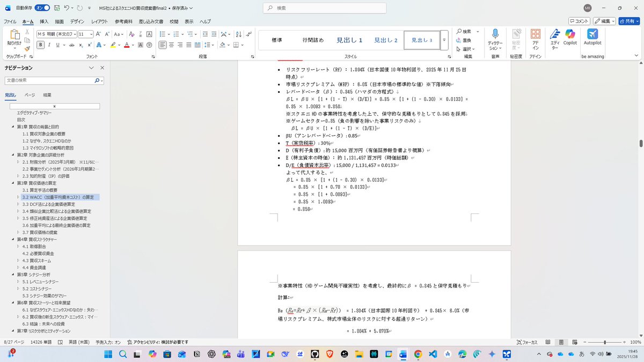Click the red font color button
This screenshot has width=644, height=362.
127,45
